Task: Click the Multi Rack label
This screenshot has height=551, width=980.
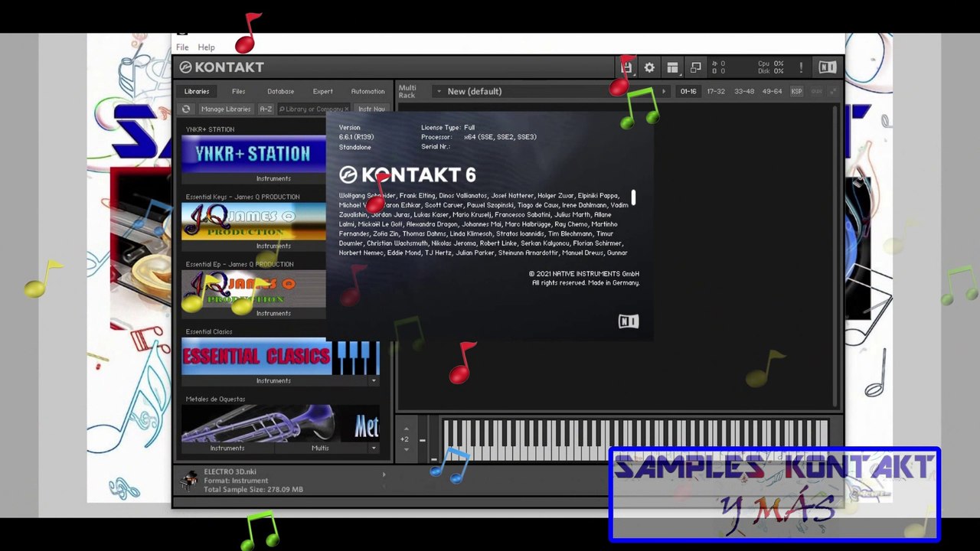Action: [407, 91]
